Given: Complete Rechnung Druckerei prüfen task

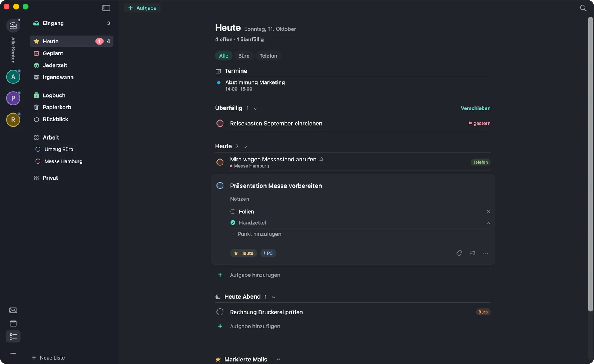Looking at the screenshot, I should point(220,312).
